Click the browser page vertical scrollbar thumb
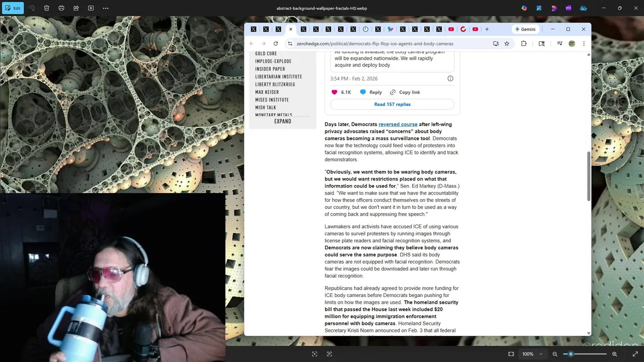The height and width of the screenshot is (362, 644). (589, 176)
